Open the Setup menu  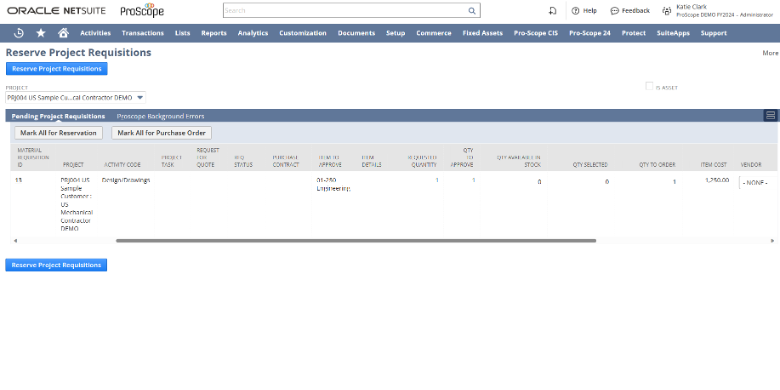click(x=395, y=33)
